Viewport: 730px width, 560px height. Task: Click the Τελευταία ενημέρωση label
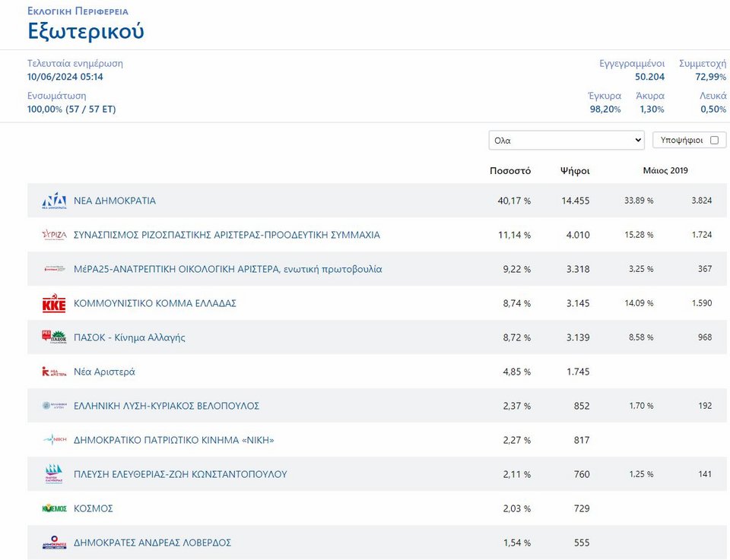coord(75,63)
